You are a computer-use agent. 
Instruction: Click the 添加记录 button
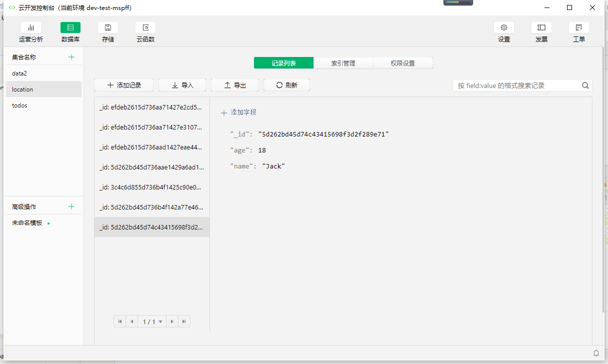[124, 85]
